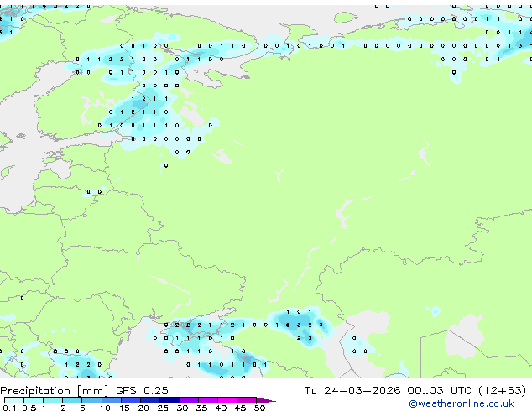Click the 25 to 30 mm navy swatch
532x411 pixels.
170,400
